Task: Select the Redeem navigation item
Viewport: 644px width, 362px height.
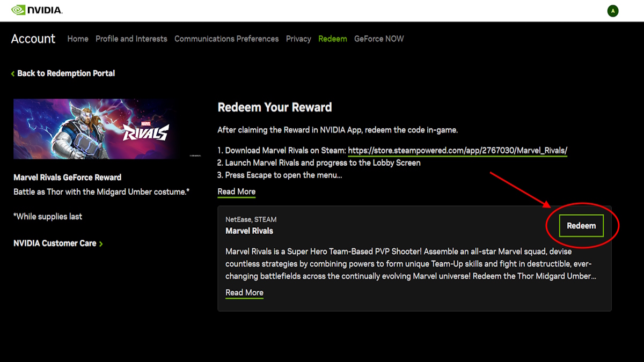Action: (x=333, y=39)
